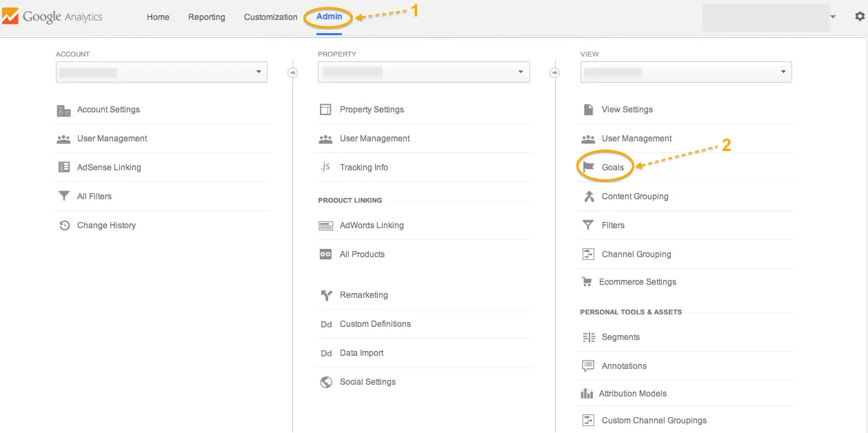The height and width of the screenshot is (433, 868).
Task: Open the settings gear in top right
Action: pos(859,17)
